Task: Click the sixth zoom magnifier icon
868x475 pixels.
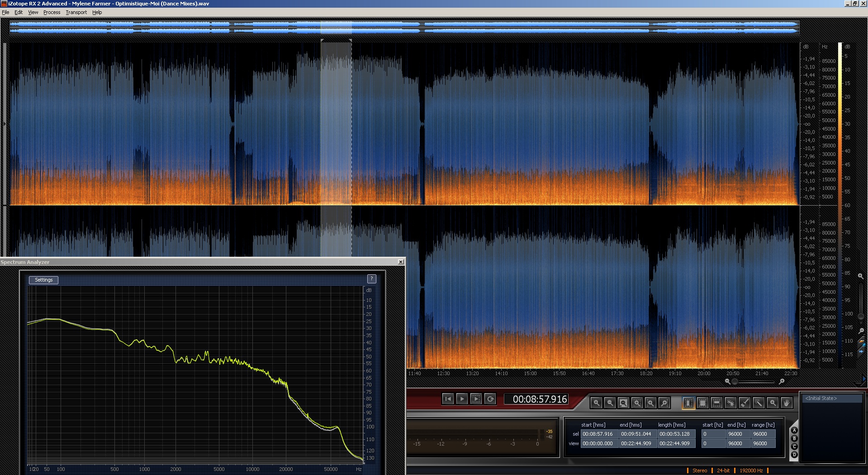Action: point(664,403)
